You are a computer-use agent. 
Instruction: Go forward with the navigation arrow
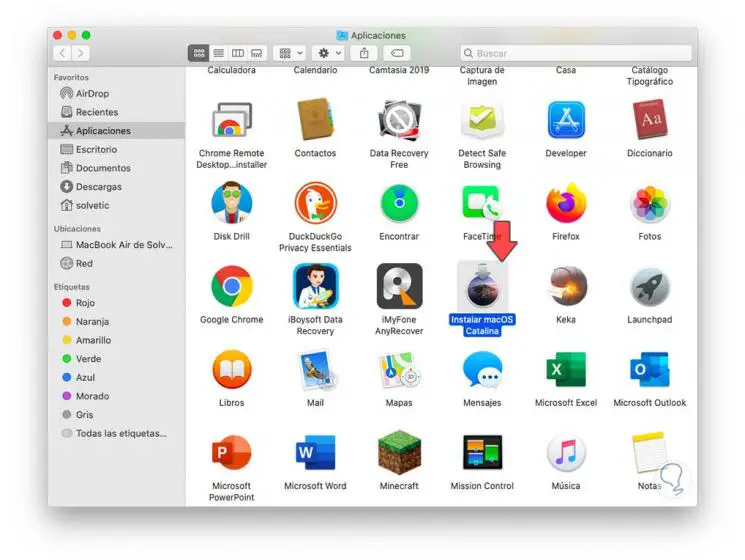tap(80, 53)
